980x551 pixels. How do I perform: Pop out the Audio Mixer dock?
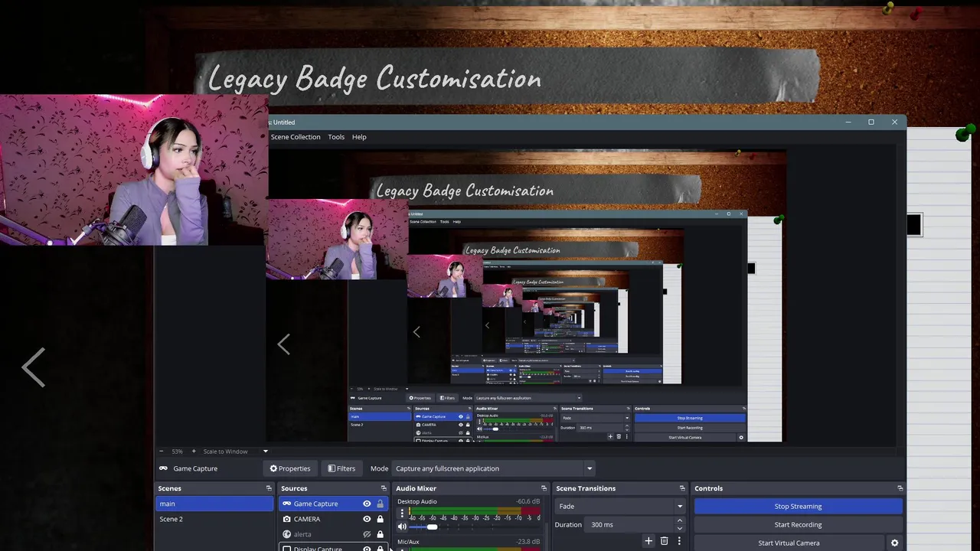(544, 488)
